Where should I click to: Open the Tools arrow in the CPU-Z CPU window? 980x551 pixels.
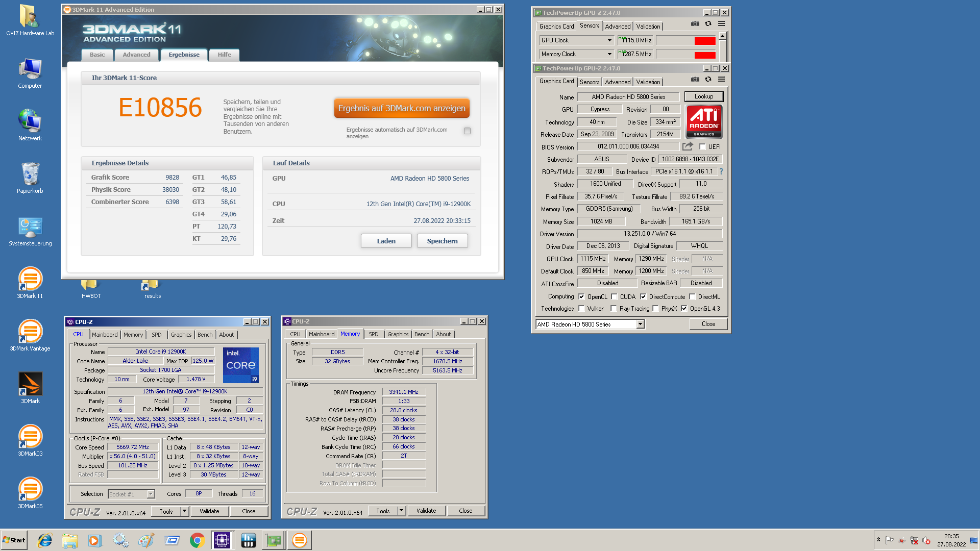[x=184, y=511]
